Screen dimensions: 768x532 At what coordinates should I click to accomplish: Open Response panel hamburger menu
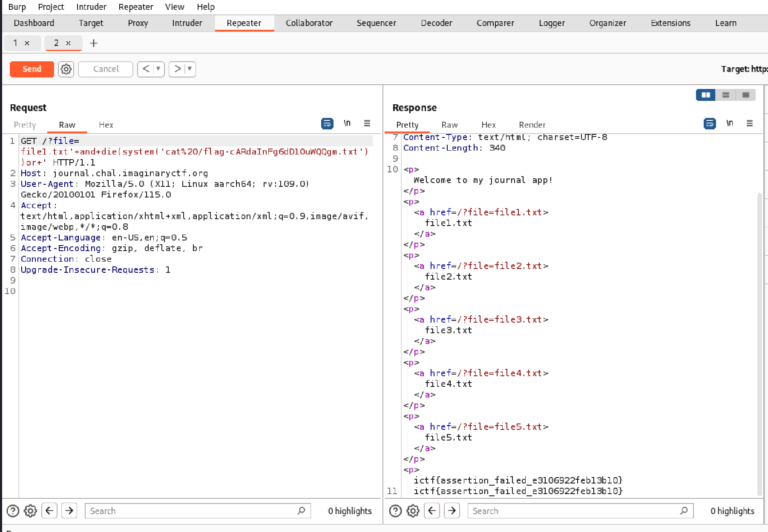(750, 123)
